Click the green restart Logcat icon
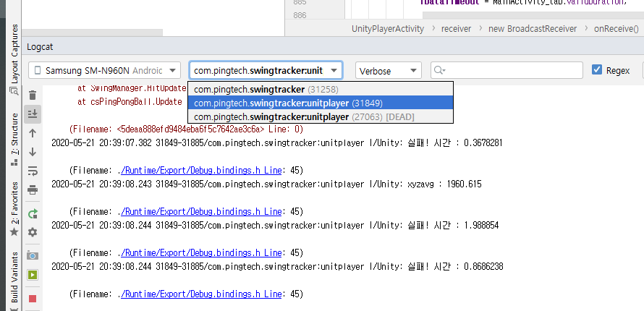This screenshot has width=644, height=311. pos(33,214)
